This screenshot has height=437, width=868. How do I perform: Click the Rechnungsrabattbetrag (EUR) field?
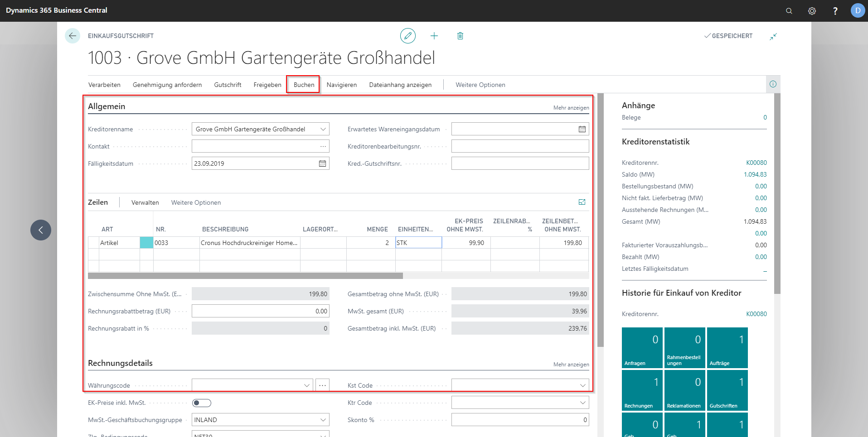click(x=260, y=311)
